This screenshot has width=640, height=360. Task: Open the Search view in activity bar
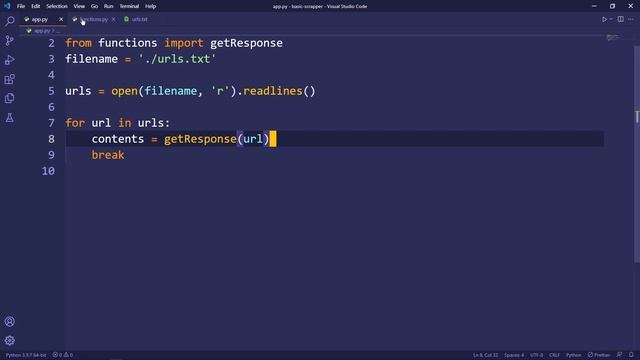tap(9, 20)
